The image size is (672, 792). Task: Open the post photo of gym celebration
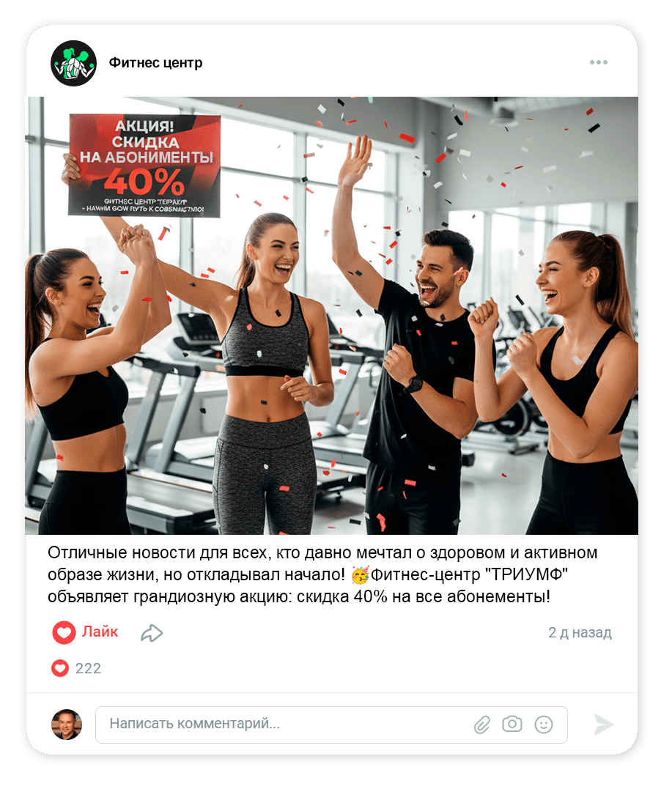(x=331, y=315)
